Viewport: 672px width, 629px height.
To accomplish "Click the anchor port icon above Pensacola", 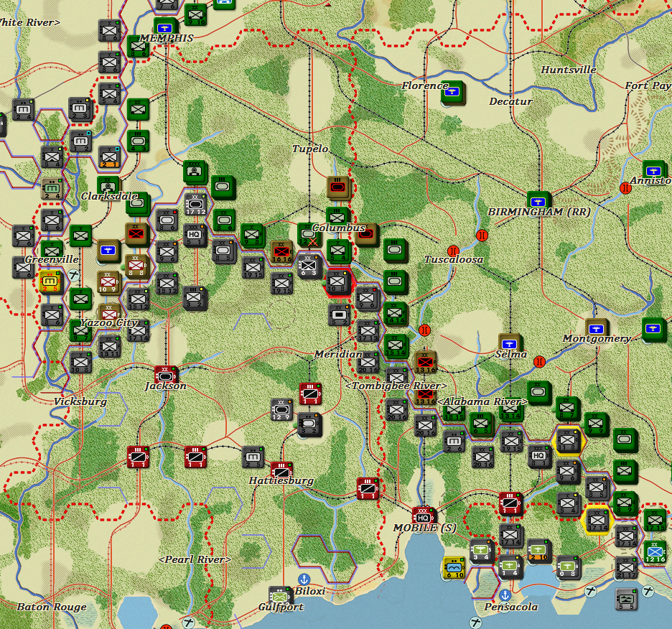I will [505, 595].
